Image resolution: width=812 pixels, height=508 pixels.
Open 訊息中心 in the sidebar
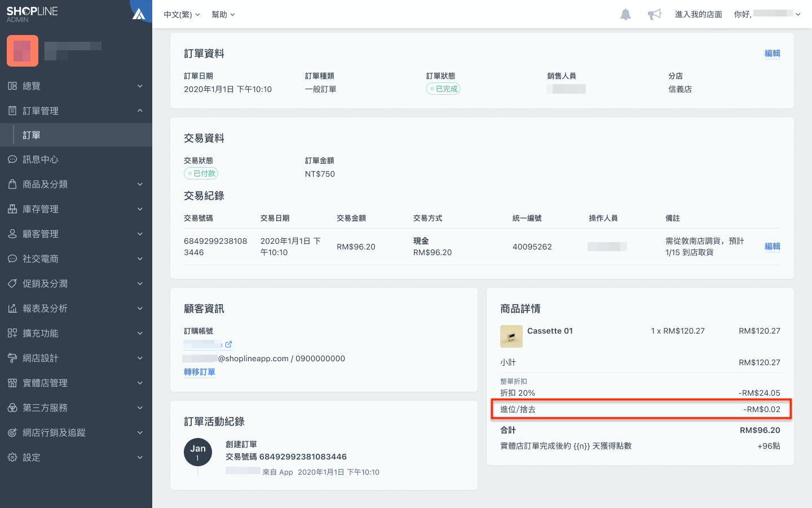click(x=41, y=159)
